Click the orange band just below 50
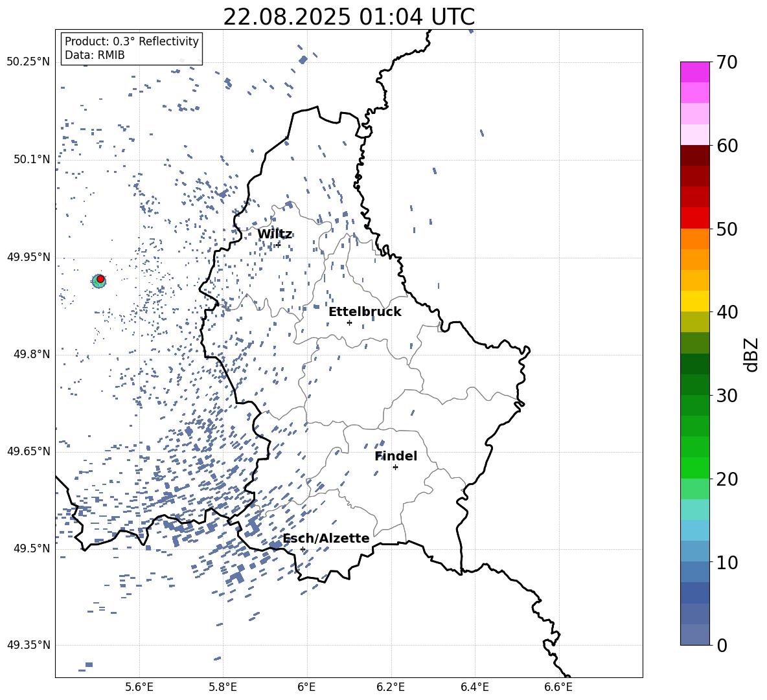The image size is (767, 700). (695, 238)
